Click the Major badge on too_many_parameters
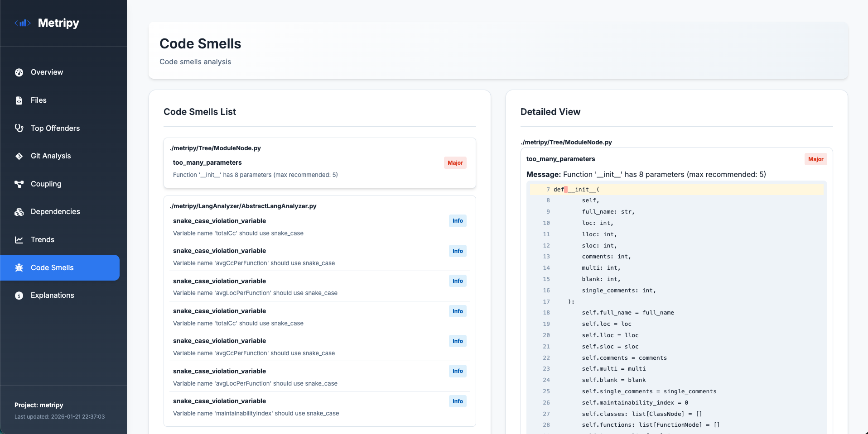 tap(455, 162)
